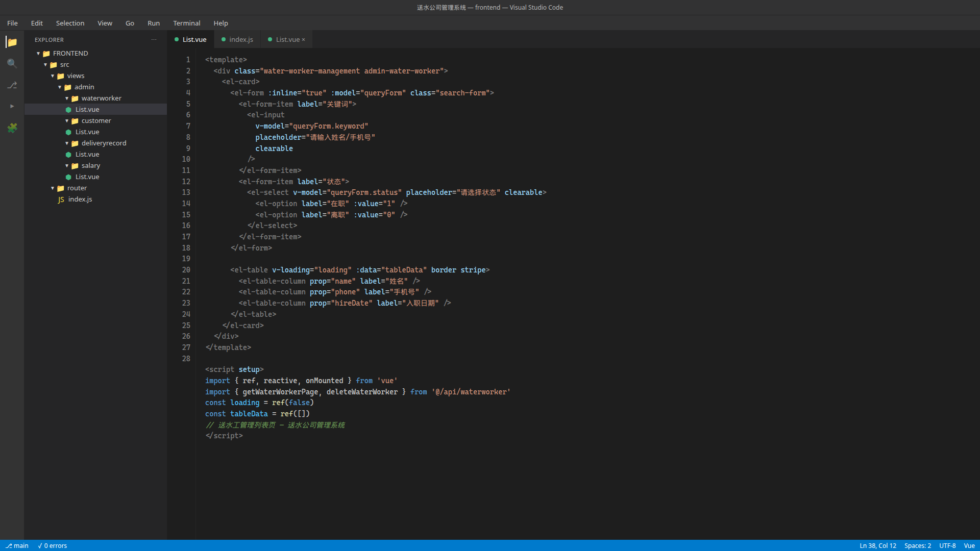This screenshot has height=551, width=980.
Task: Select the active List.vue editor tab
Action: click(x=191, y=40)
